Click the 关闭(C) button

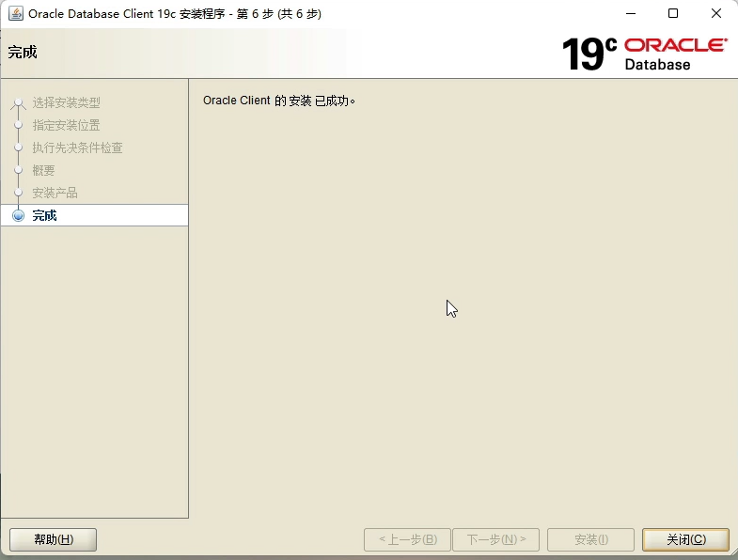coord(685,539)
